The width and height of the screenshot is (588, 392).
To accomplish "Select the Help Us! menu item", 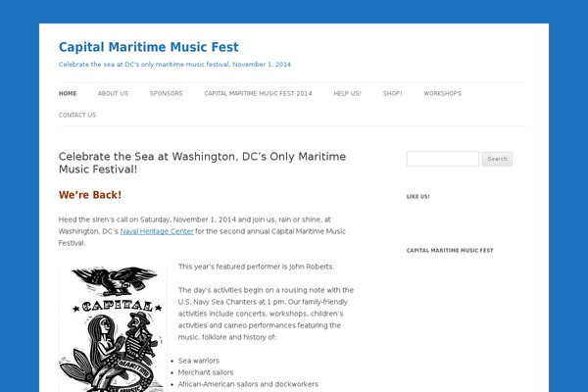I will click(347, 93).
